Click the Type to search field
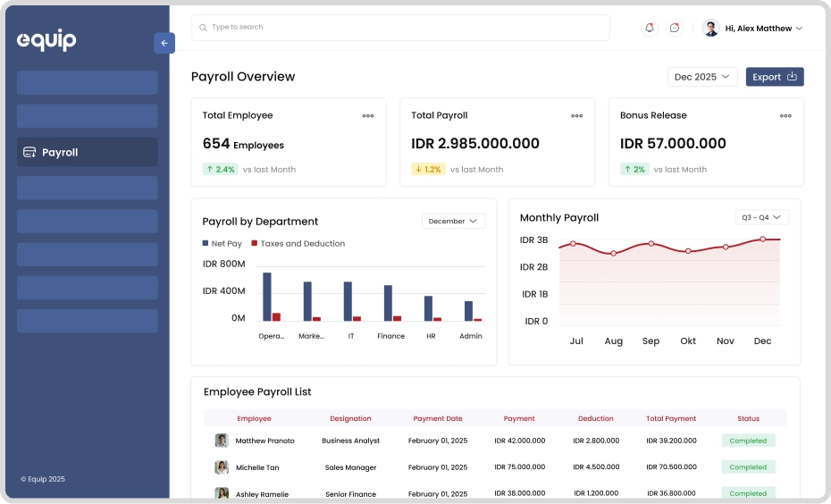 (x=400, y=28)
